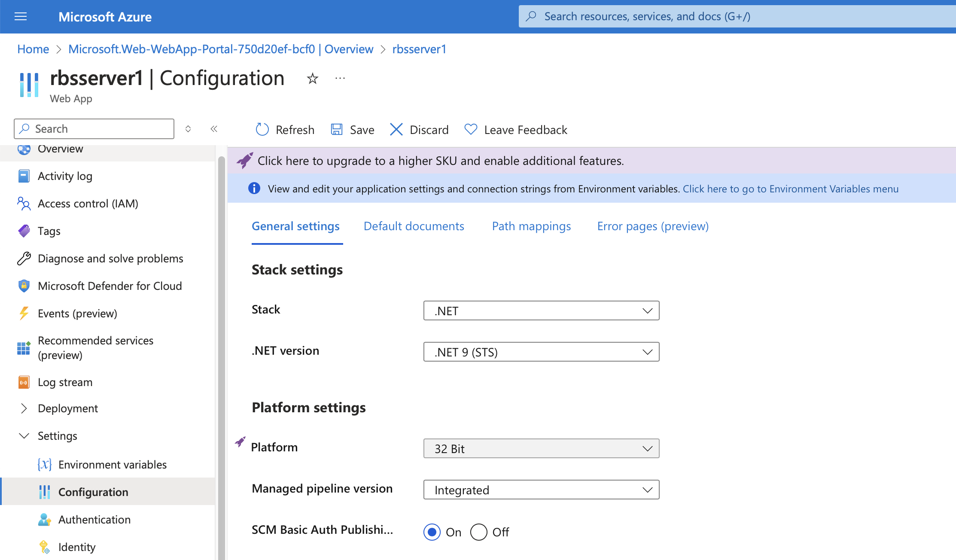Open the Azure portal hamburger menu
This screenshot has width=956, height=560.
click(x=21, y=17)
